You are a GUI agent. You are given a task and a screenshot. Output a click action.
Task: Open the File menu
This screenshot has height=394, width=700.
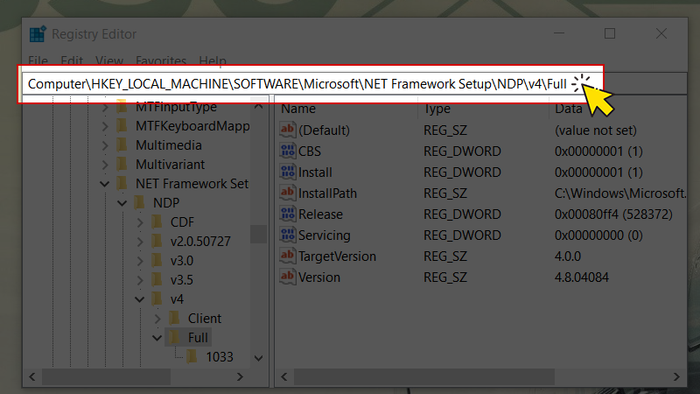[38, 60]
